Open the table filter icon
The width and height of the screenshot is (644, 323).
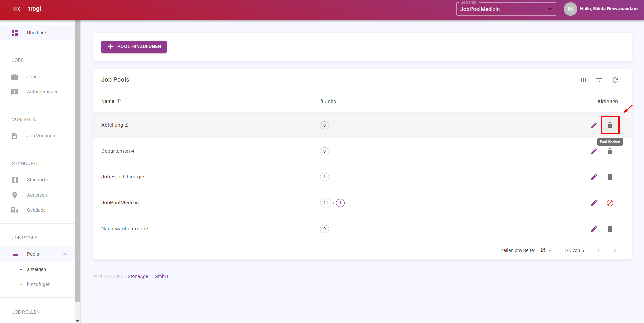click(x=599, y=80)
